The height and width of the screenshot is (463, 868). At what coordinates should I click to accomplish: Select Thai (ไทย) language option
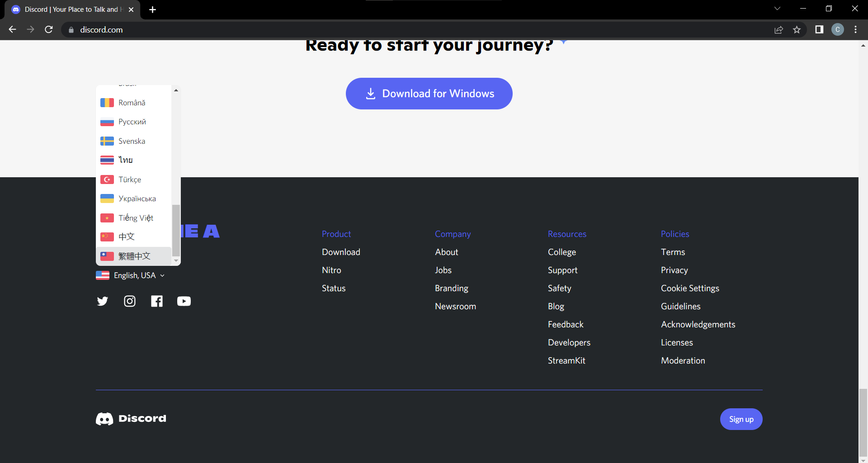[134, 160]
